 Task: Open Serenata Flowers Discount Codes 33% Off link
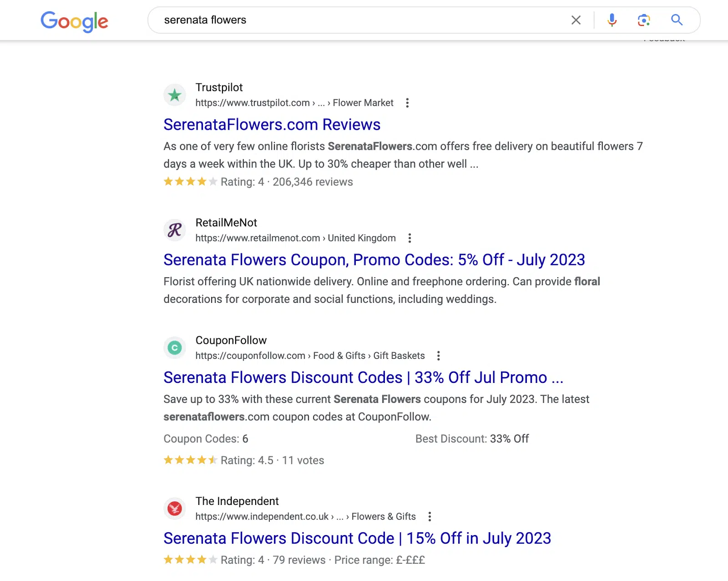(363, 377)
